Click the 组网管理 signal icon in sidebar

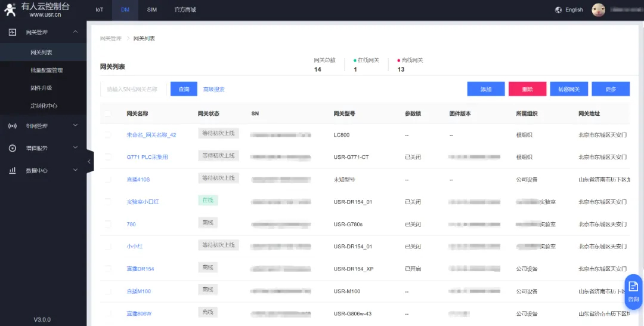(13, 126)
